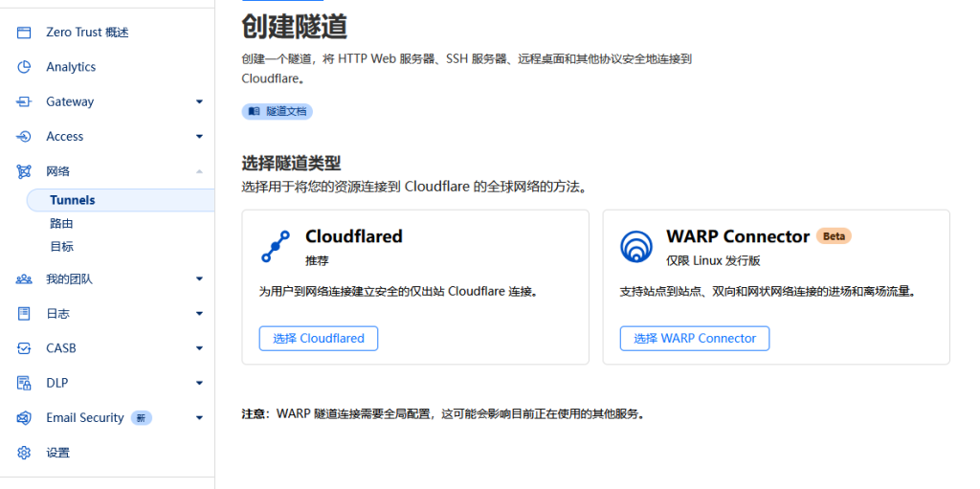Viewport: 980px width, 489px height.
Task: Expand the Email Security dropdown arrow
Action: [199, 418]
